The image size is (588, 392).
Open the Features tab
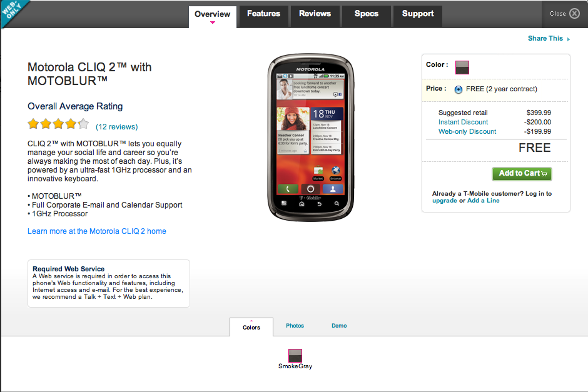tap(263, 14)
